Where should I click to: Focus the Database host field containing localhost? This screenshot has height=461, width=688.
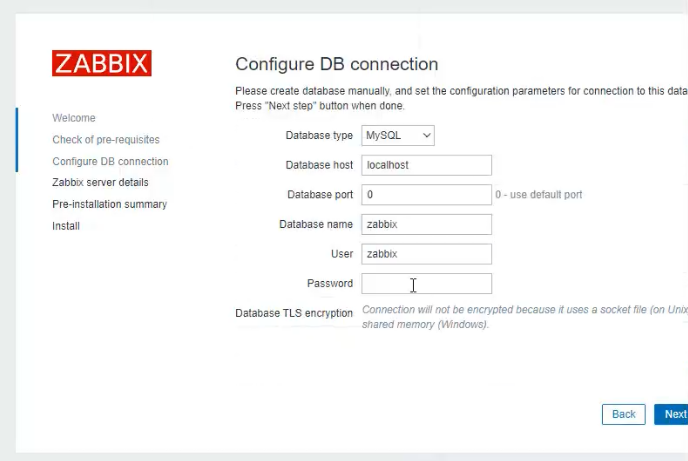[426, 165]
